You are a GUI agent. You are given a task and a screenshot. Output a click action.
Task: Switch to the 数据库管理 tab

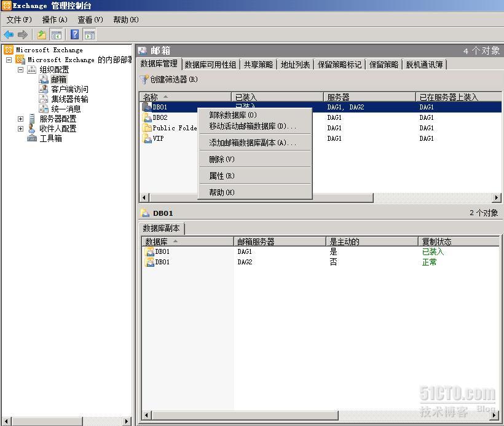[x=159, y=64]
